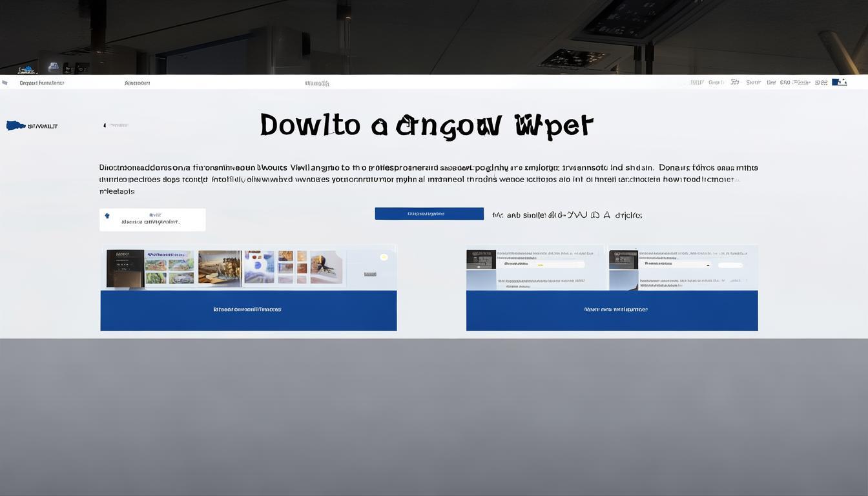This screenshot has width=868, height=496.
Task: Click the blue banner under the left preview card
Action: coord(248,310)
